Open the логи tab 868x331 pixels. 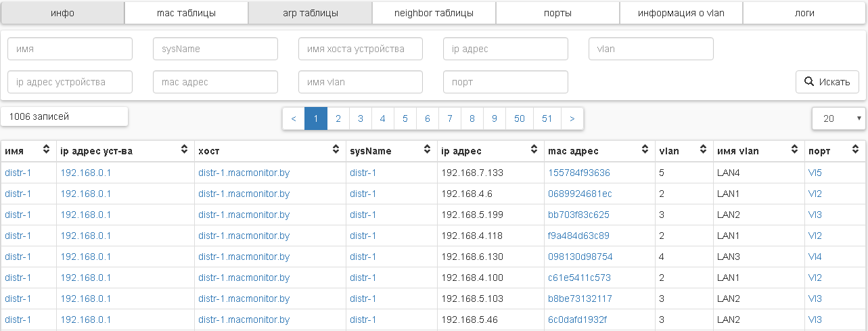tap(804, 13)
